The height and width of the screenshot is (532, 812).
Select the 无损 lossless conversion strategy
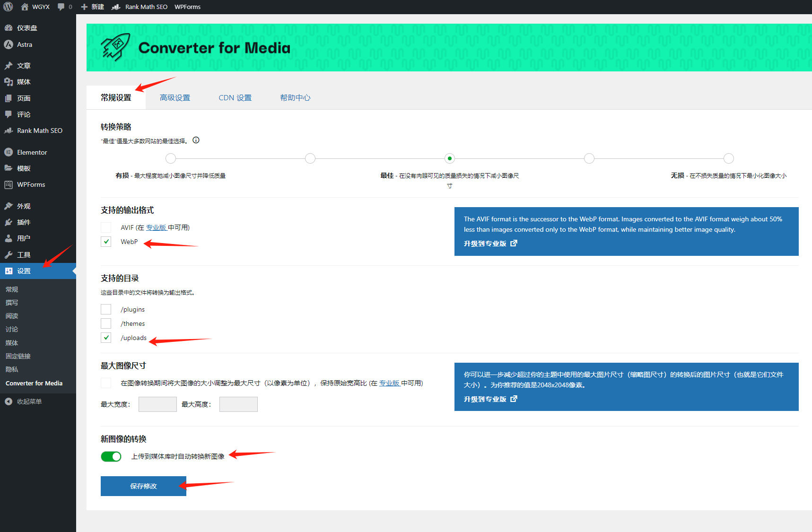point(729,158)
